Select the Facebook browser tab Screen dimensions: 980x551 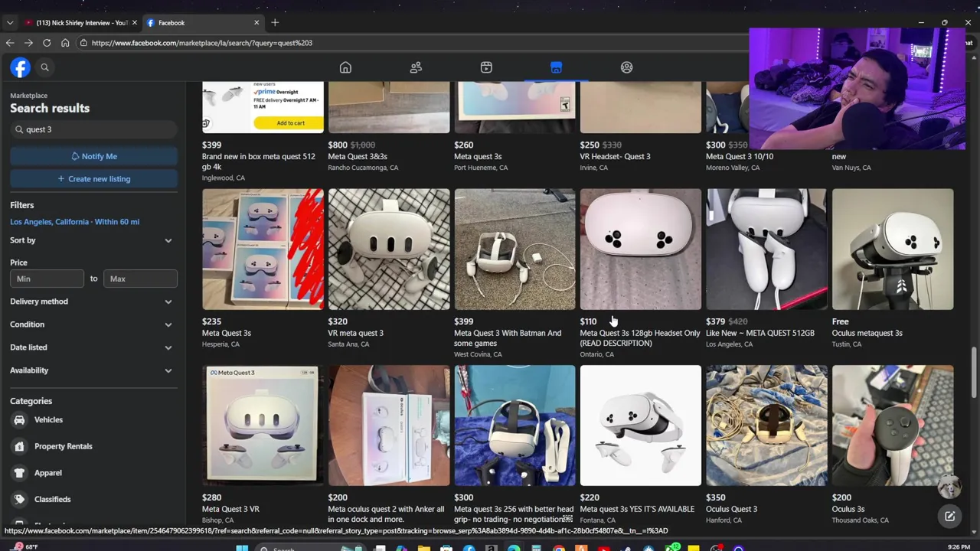coord(202,23)
